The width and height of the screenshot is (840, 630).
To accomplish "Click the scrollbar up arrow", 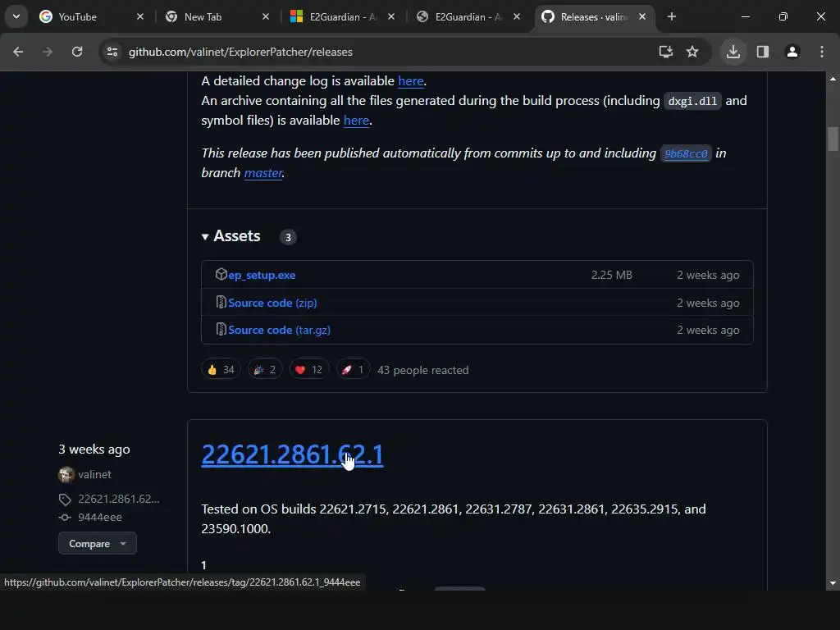I will [x=833, y=79].
